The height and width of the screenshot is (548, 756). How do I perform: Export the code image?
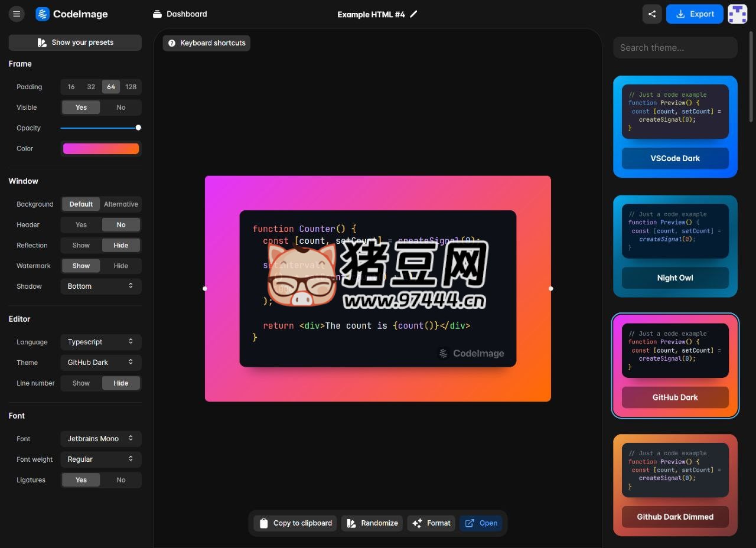click(695, 14)
